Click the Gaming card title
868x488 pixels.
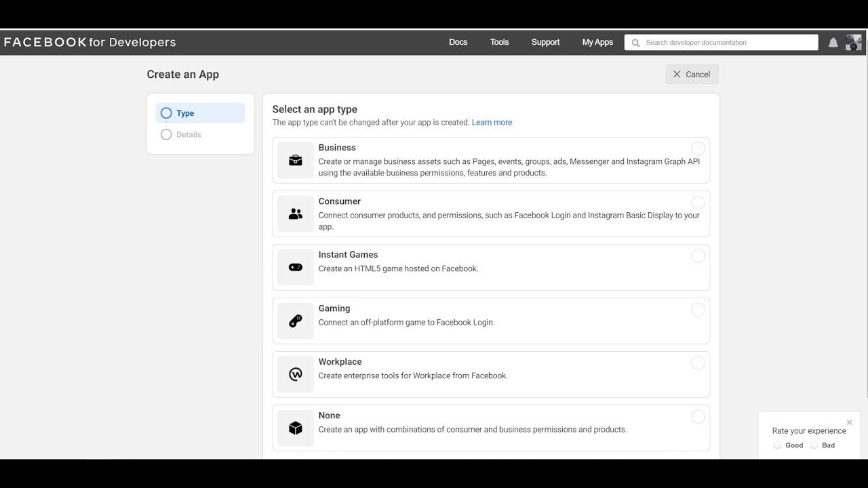pos(334,308)
